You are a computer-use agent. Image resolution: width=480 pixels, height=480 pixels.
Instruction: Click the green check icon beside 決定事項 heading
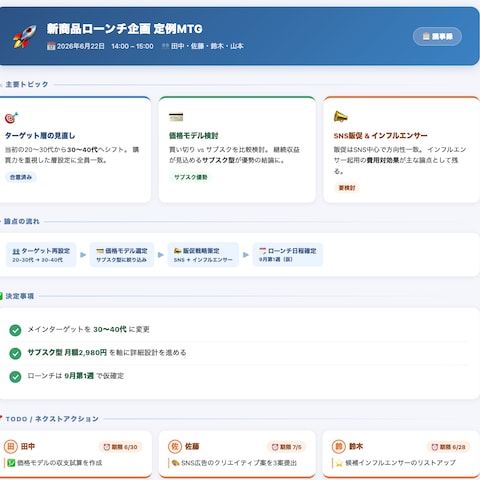point(1,296)
